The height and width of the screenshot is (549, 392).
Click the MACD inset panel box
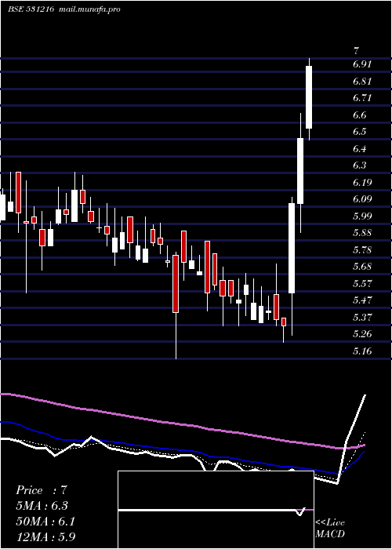click(x=216, y=510)
